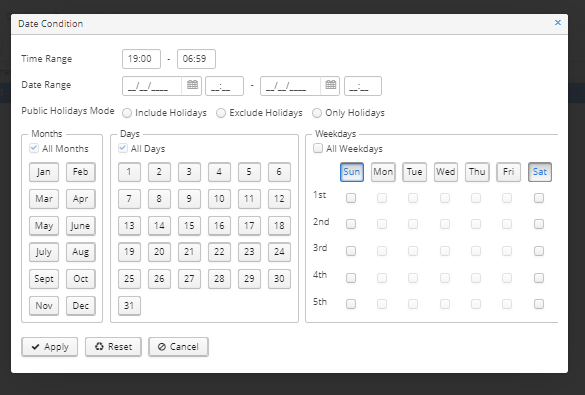Click the Apply button with checkmark
Image resolution: width=585 pixels, height=395 pixels.
pos(50,347)
